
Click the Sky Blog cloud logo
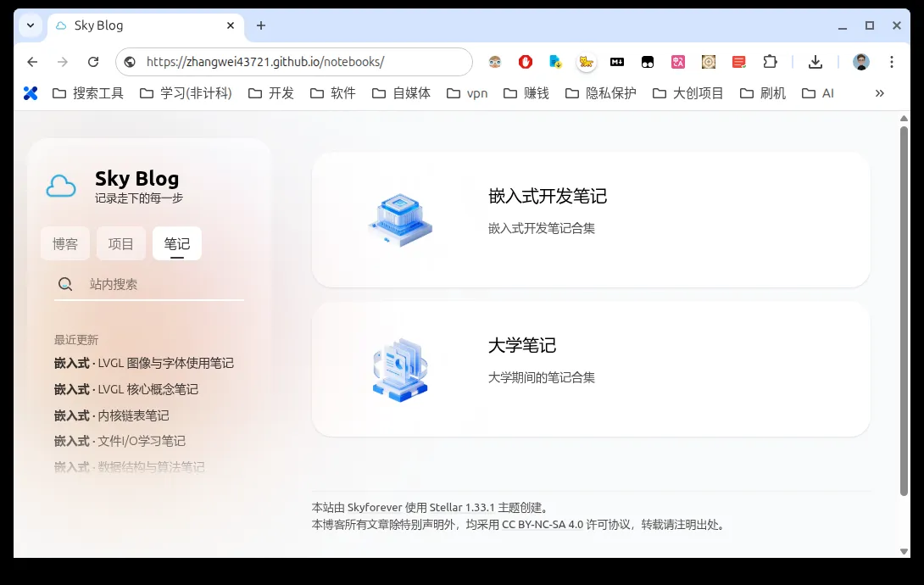point(61,185)
